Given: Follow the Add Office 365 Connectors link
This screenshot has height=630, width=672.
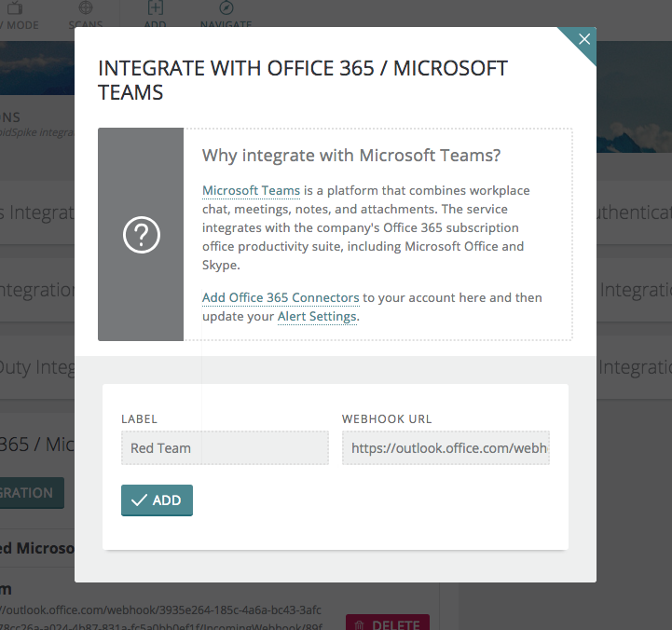Looking at the screenshot, I should (x=281, y=297).
